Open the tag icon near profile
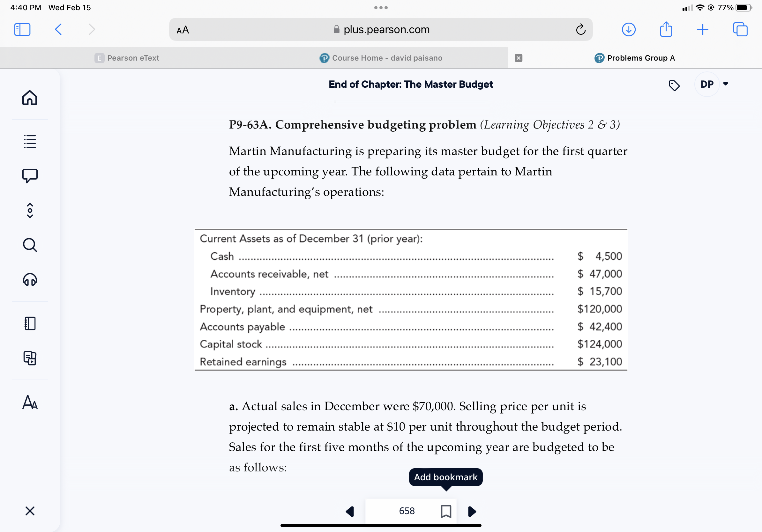The height and width of the screenshot is (532, 762). (674, 85)
